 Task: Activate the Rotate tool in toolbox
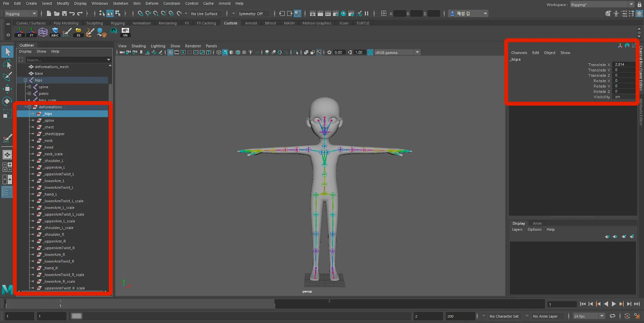point(7,101)
